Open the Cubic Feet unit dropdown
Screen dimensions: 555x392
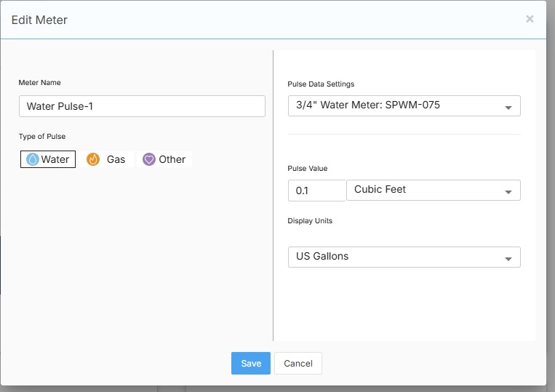point(434,191)
